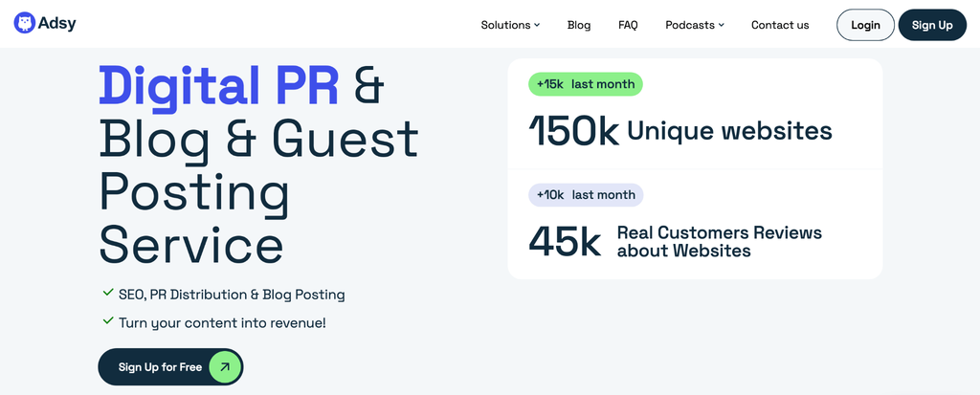Open the Blog page

pyautogui.click(x=579, y=25)
